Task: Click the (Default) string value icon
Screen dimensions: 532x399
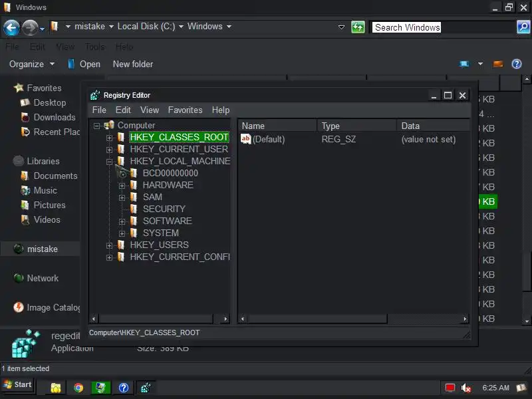Action: tap(245, 139)
